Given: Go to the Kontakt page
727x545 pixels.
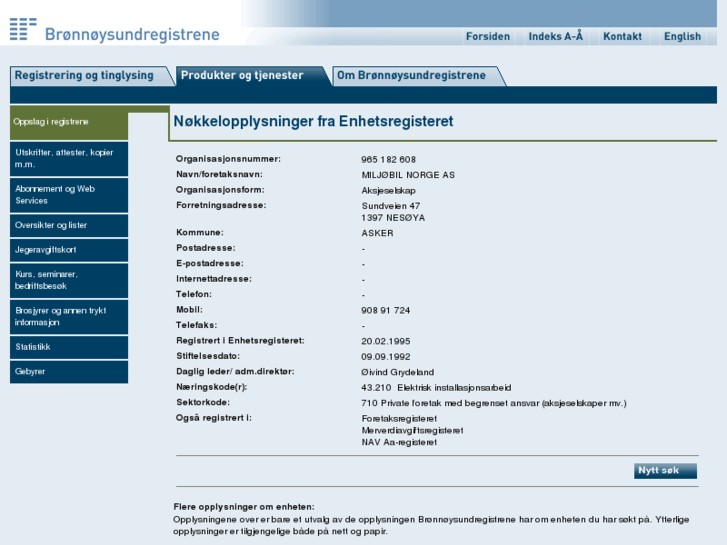Looking at the screenshot, I should pyautogui.click(x=622, y=36).
